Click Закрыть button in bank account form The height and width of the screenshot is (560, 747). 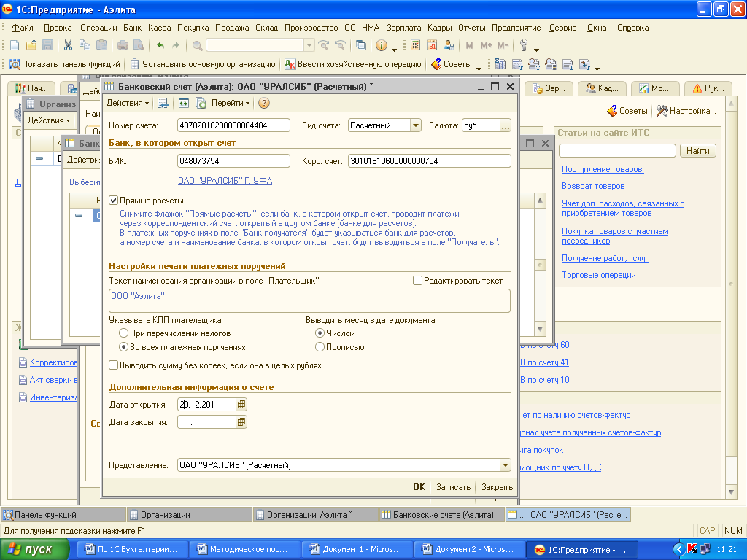click(497, 486)
